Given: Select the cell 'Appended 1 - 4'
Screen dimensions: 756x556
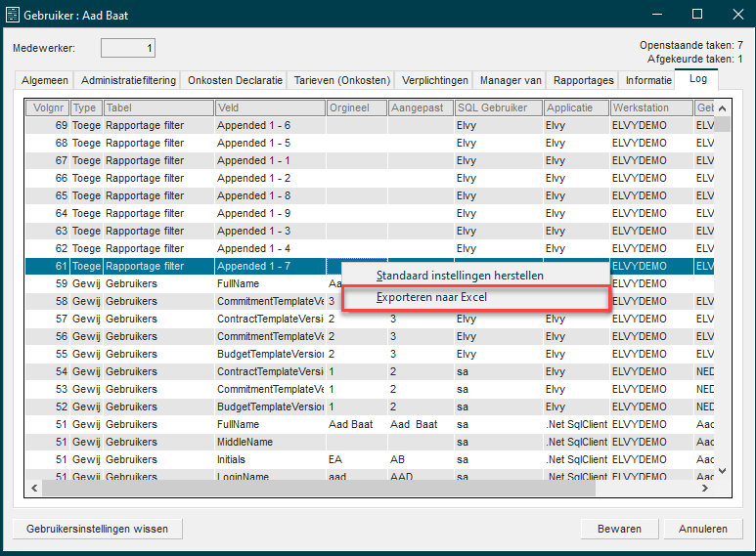Looking at the screenshot, I should (270, 248).
